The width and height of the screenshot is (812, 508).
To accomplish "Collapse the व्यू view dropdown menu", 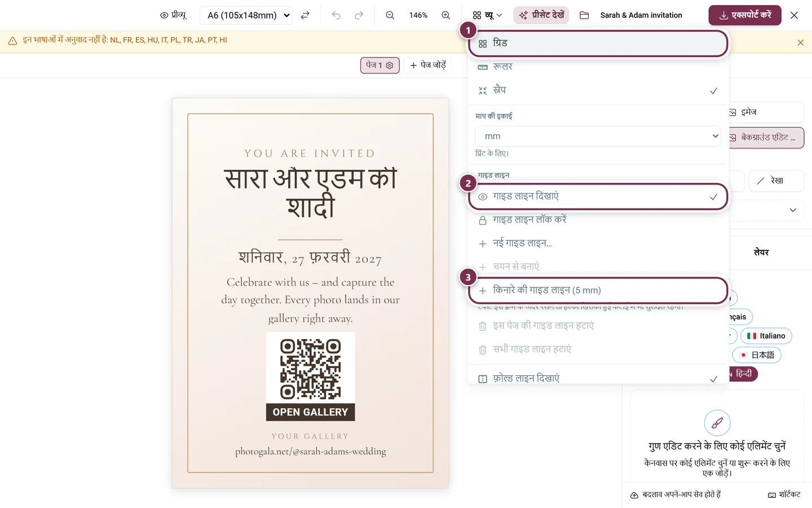I will tap(487, 15).
